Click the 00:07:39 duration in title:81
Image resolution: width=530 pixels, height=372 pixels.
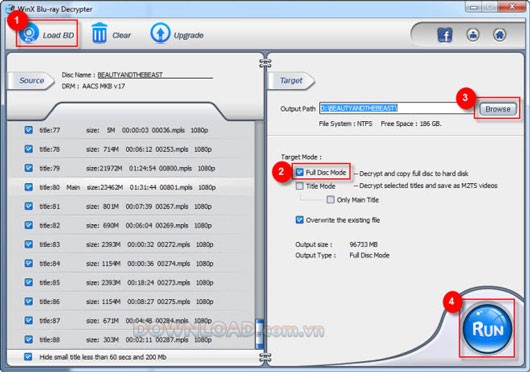point(139,206)
